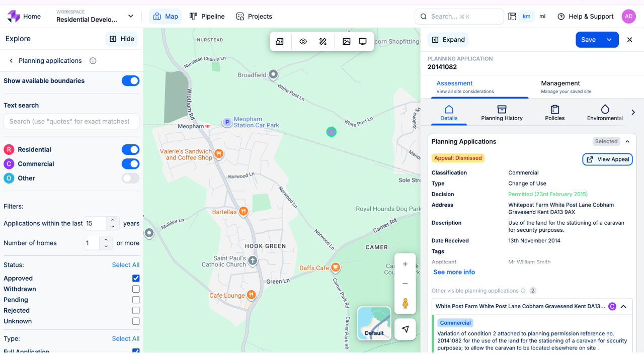Go back using the Planning applications arrow
This screenshot has width=644, height=362.
pos(11,61)
